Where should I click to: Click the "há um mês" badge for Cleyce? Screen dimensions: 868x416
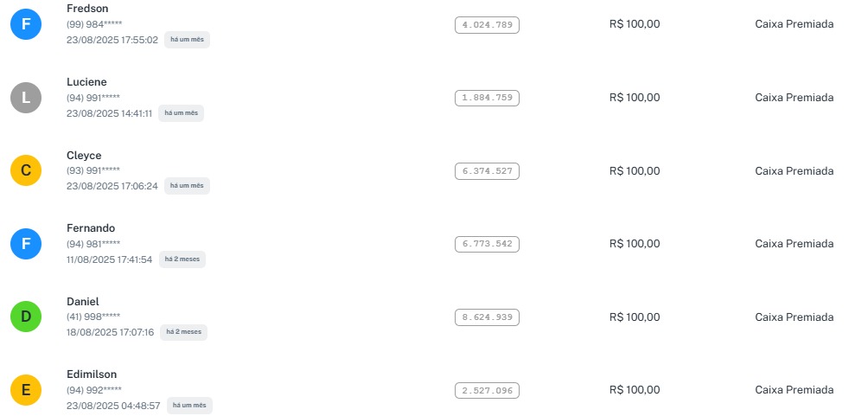(x=187, y=186)
